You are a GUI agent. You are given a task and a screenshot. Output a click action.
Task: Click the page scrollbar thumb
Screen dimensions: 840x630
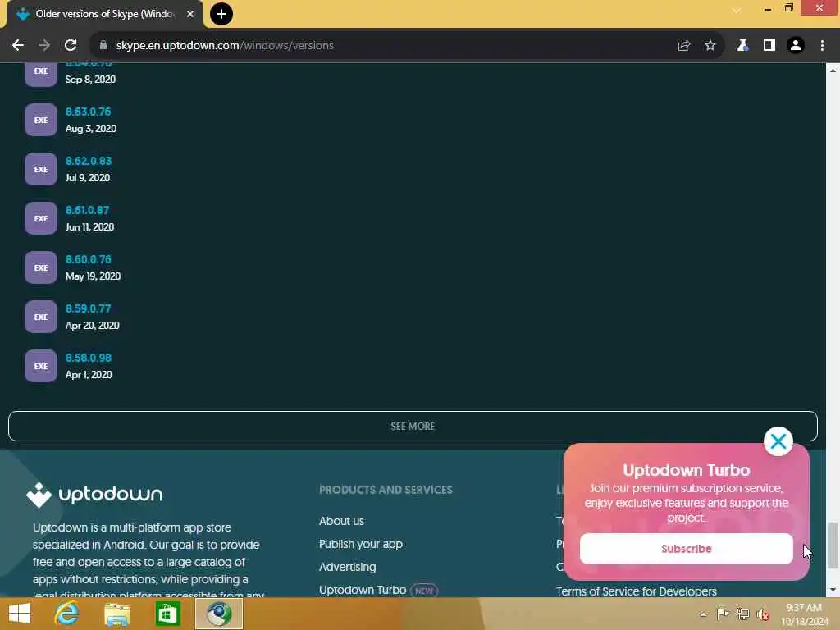(833, 546)
